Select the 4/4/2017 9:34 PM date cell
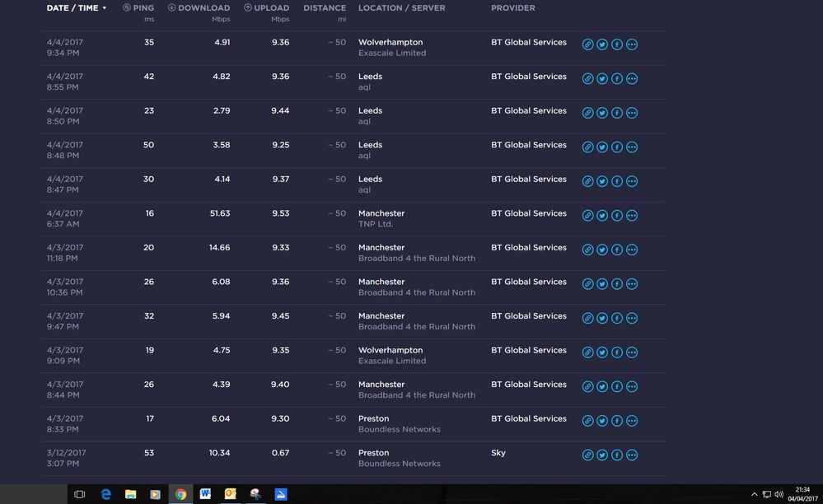823x504 pixels. [64, 47]
